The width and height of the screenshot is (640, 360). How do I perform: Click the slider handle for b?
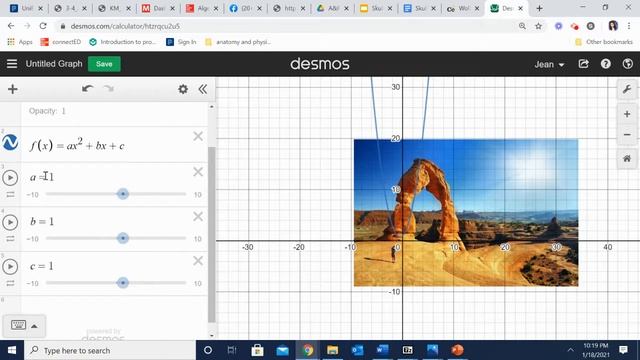(x=123, y=238)
